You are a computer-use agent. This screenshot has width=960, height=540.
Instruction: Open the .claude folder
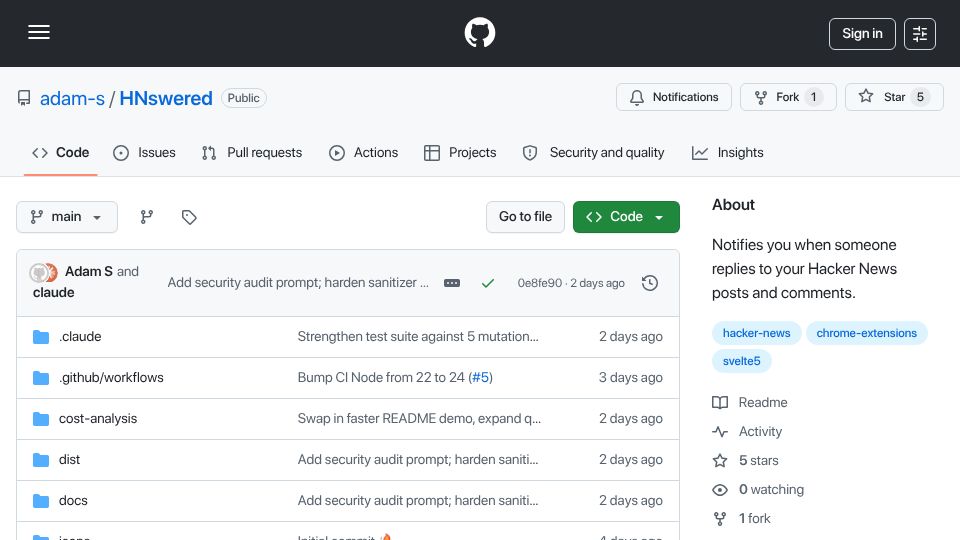[80, 337]
